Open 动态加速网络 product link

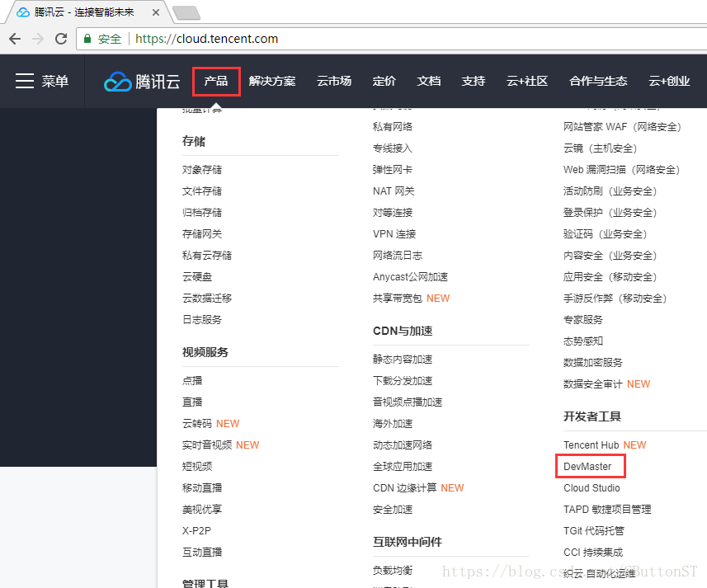tap(403, 445)
